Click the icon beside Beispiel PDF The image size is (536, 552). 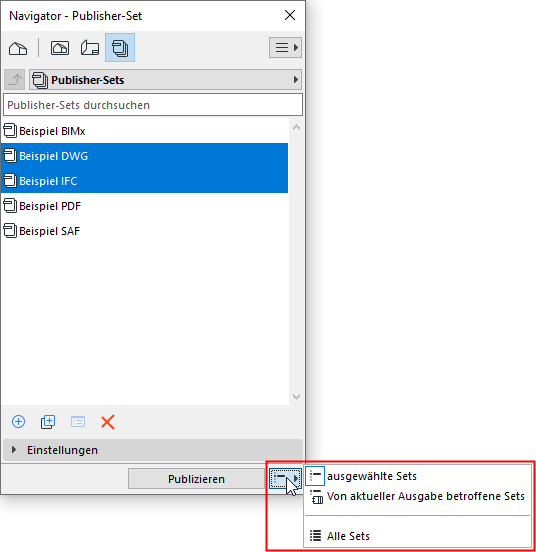10,206
